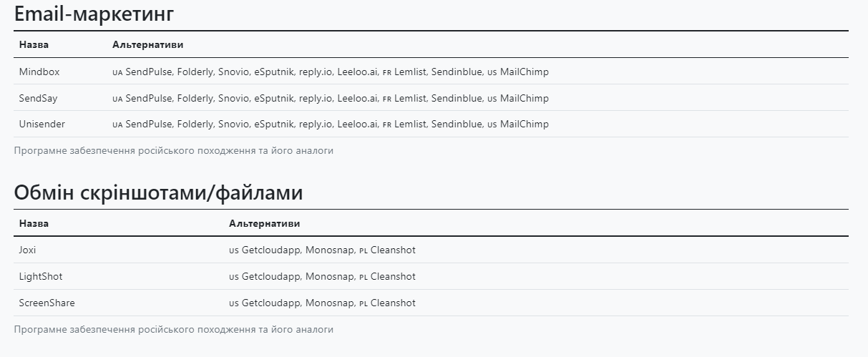Click MailChimp in the Mindbox row
Image resolution: width=868 pixels, height=357 pixels.
(x=524, y=72)
